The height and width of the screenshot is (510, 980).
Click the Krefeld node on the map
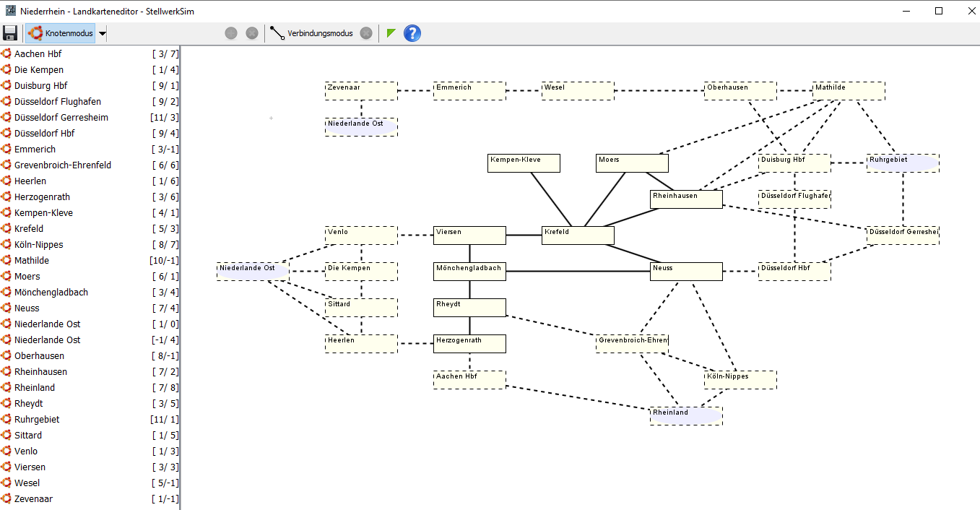click(x=578, y=235)
